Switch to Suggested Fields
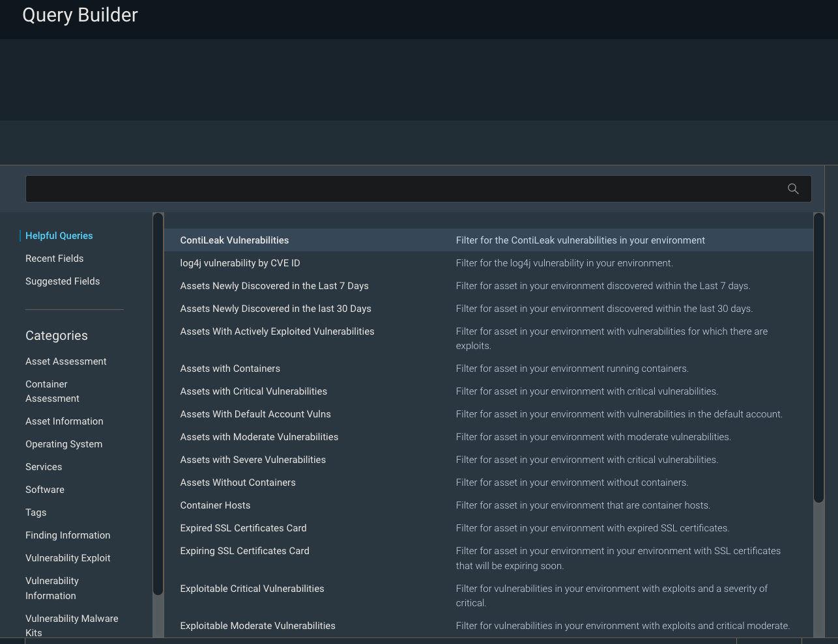838x644 pixels. [63, 281]
